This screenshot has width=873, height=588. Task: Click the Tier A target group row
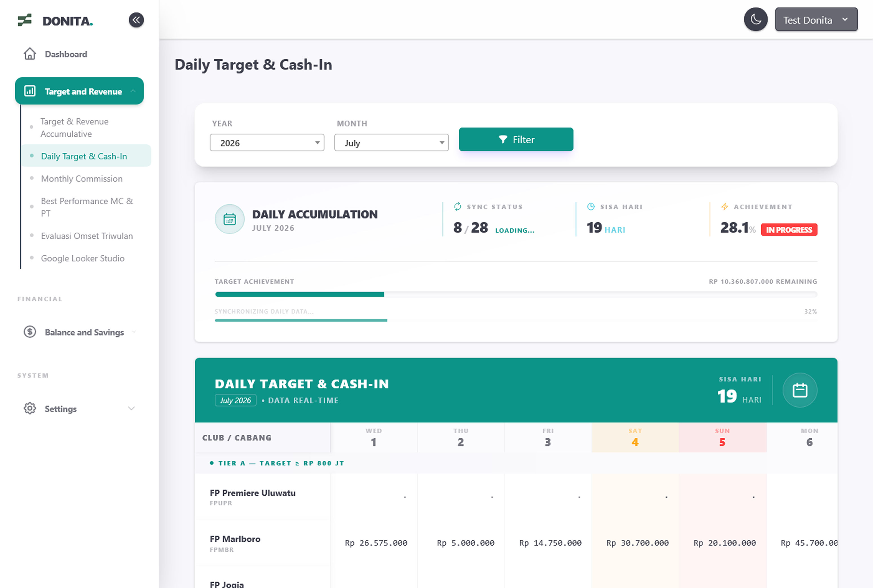click(x=516, y=463)
